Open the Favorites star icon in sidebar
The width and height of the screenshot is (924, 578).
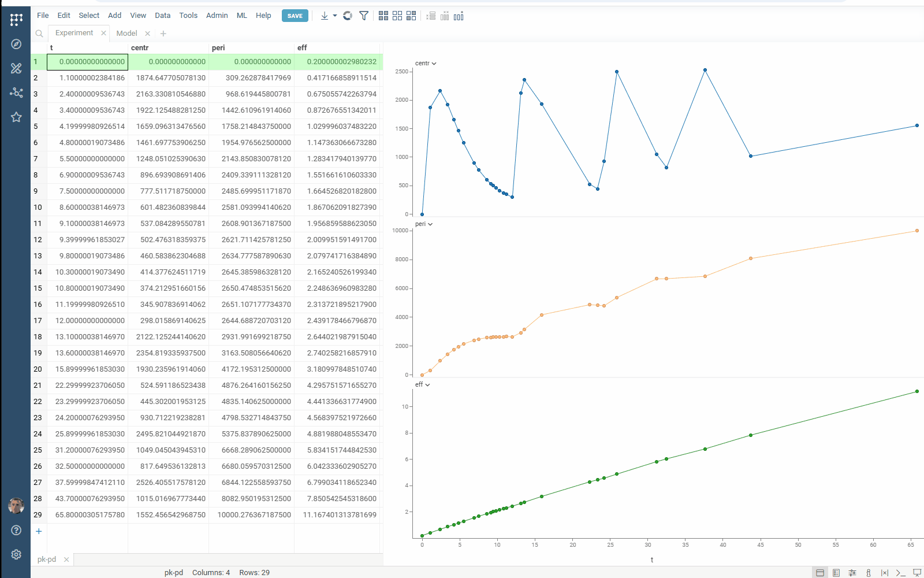click(16, 117)
